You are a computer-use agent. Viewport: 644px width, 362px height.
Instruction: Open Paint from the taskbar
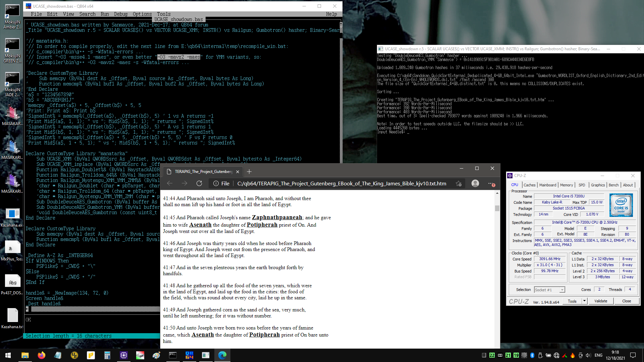(156, 355)
